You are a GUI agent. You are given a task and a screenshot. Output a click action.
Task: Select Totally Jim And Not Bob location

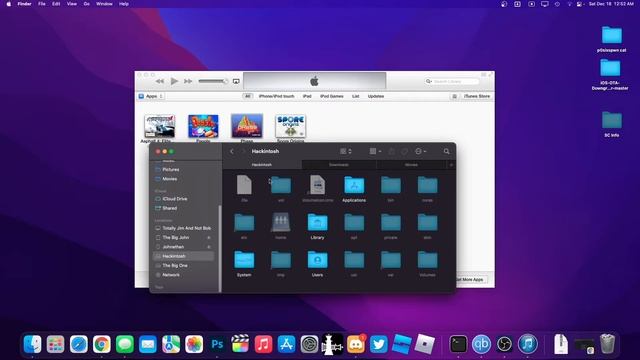coord(187,228)
